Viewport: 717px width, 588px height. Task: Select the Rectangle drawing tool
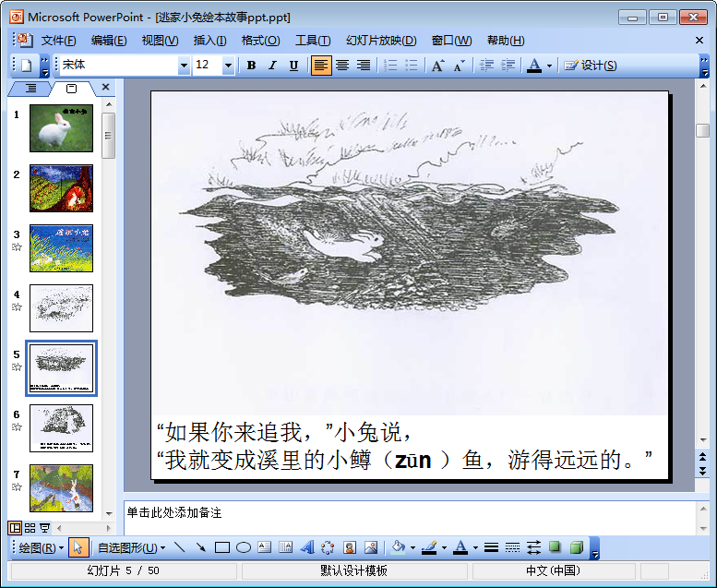tap(222, 547)
